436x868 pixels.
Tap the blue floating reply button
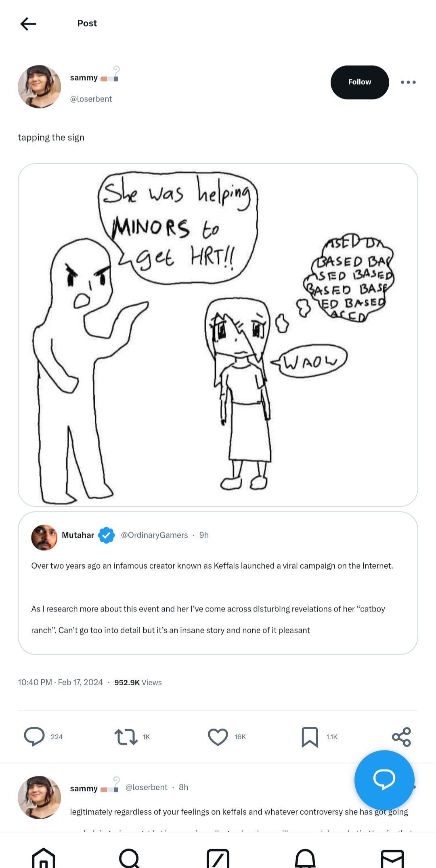[x=384, y=780]
